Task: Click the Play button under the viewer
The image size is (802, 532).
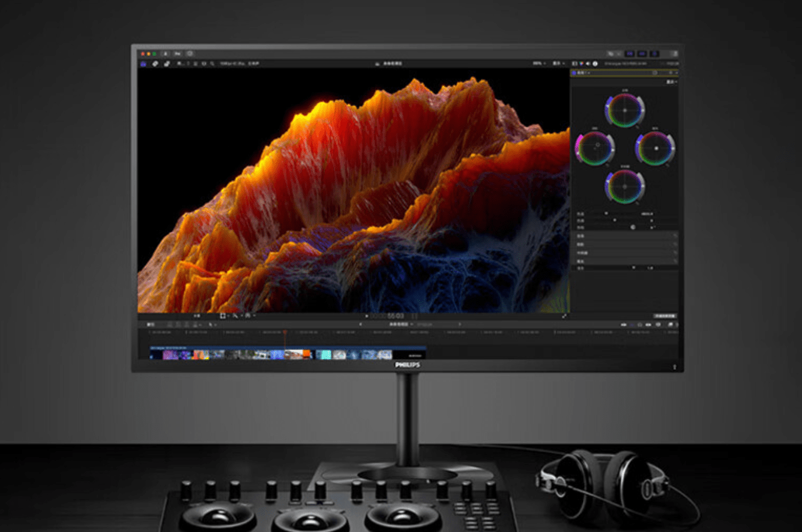Action: point(367,315)
